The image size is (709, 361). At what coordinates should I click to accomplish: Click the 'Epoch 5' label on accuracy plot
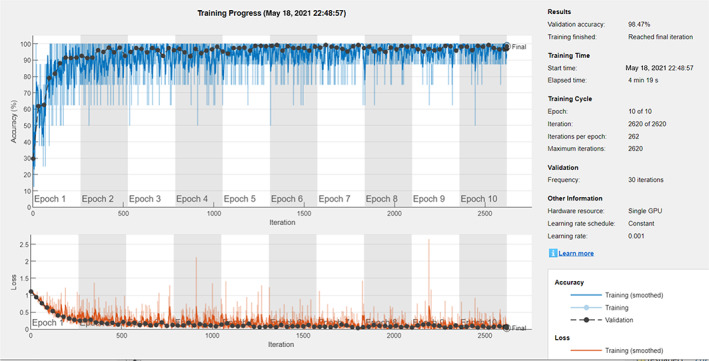pos(240,199)
